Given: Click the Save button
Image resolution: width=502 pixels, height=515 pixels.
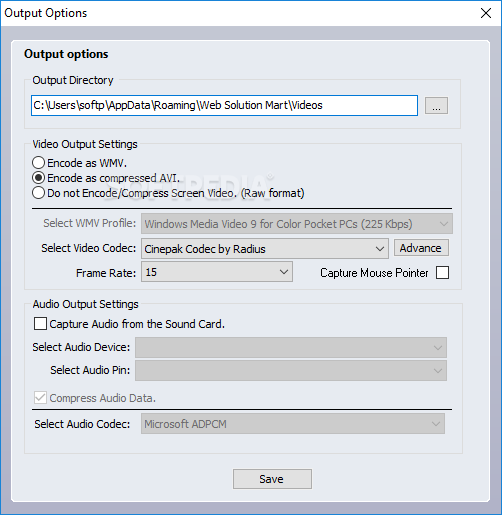Looking at the screenshot, I should [272, 479].
